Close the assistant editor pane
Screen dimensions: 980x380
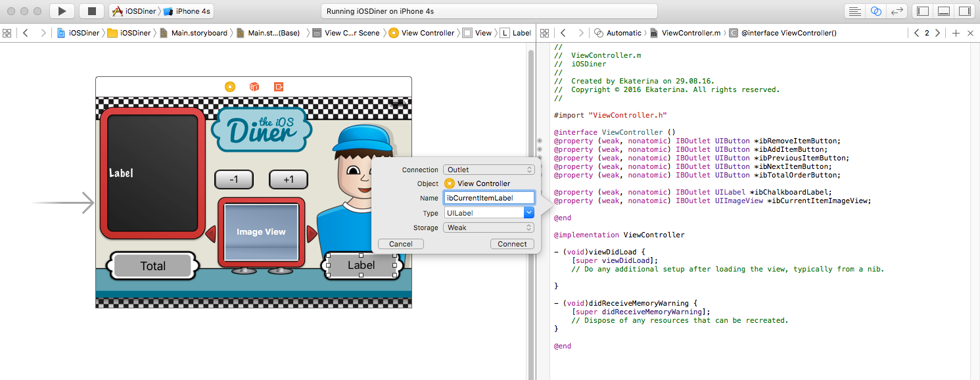(x=970, y=33)
